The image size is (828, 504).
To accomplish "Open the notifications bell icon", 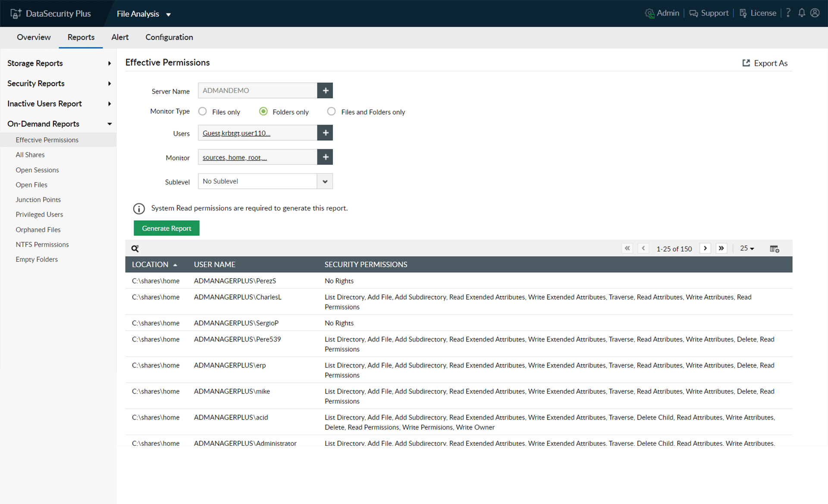I will coord(802,13).
